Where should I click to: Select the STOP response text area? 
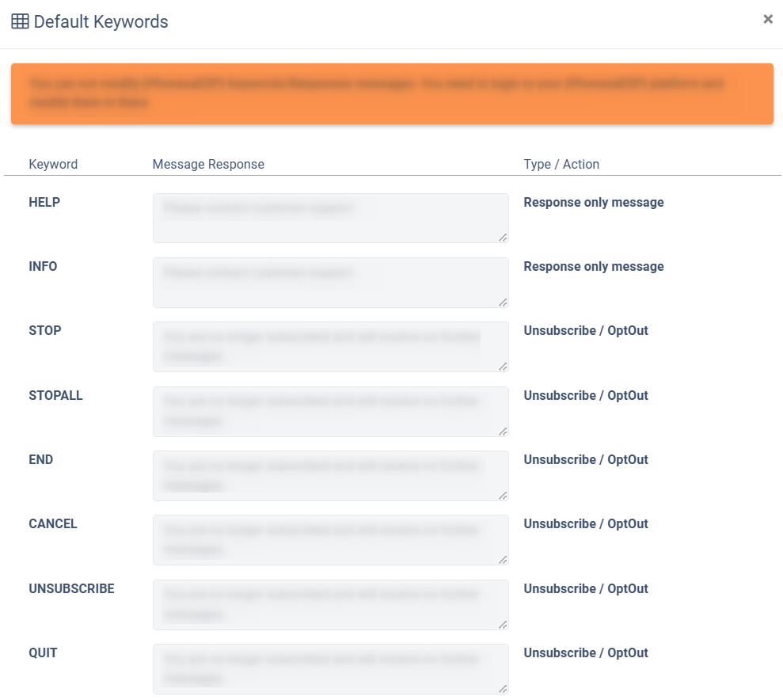coord(330,346)
